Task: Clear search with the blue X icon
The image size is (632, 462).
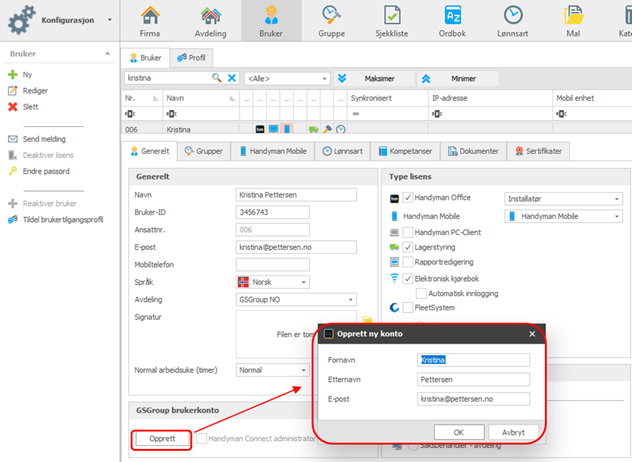Action: 232,78
